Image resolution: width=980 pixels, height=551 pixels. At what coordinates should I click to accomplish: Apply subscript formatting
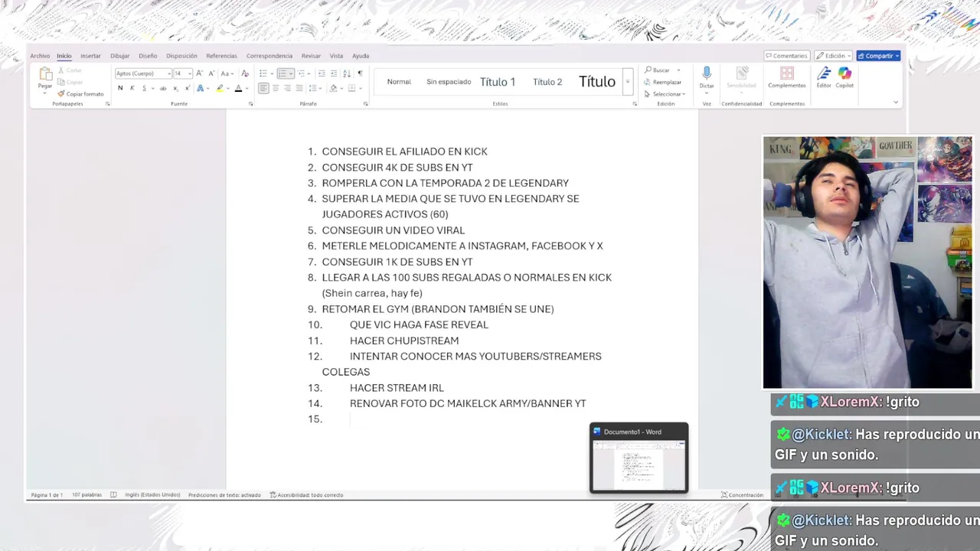tap(175, 88)
